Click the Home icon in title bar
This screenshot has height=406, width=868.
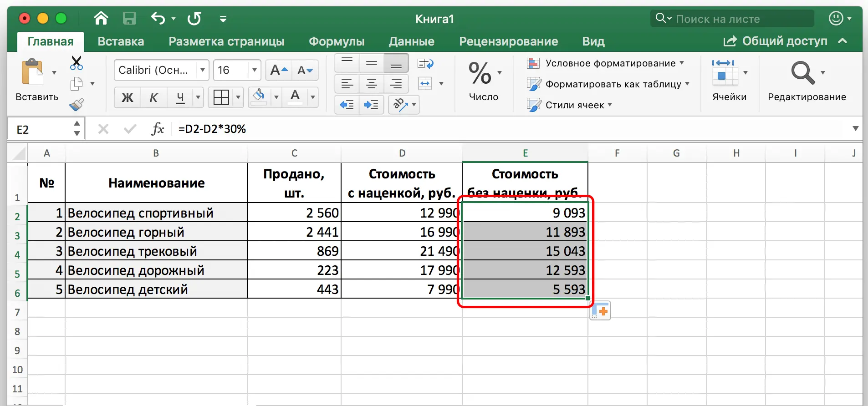101,18
